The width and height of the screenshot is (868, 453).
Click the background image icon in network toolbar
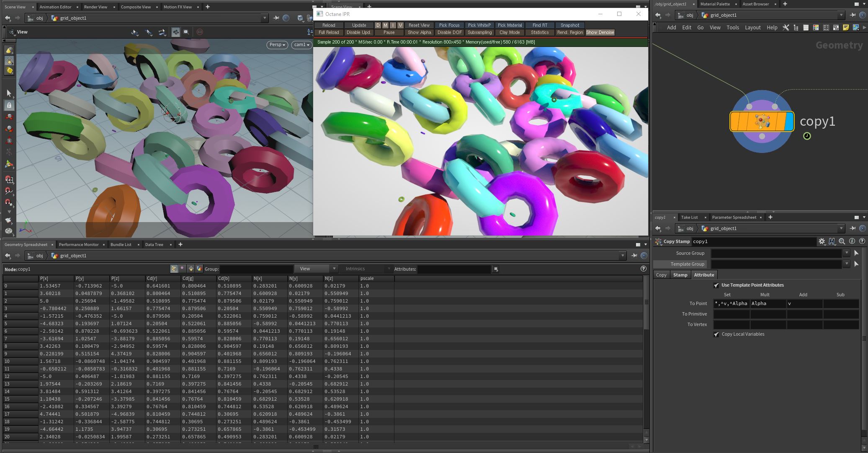pyautogui.click(x=855, y=28)
